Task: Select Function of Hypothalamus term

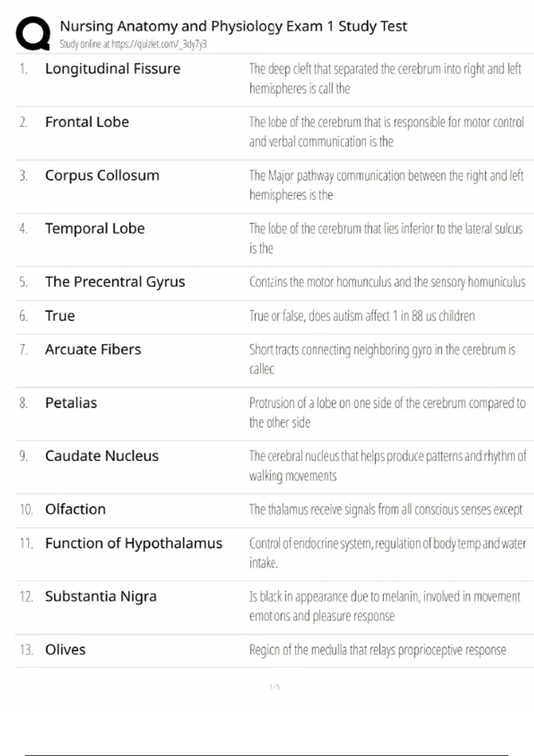Action: tap(133, 543)
